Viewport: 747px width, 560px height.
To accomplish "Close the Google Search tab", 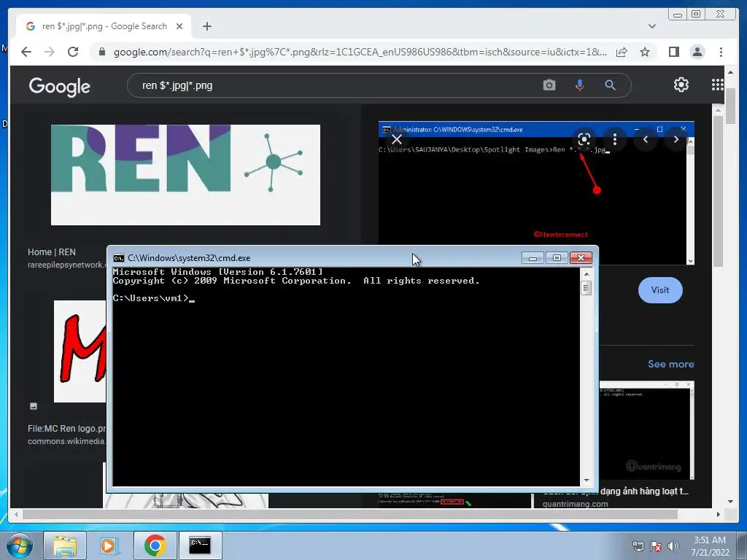I will (x=179, y=26).
